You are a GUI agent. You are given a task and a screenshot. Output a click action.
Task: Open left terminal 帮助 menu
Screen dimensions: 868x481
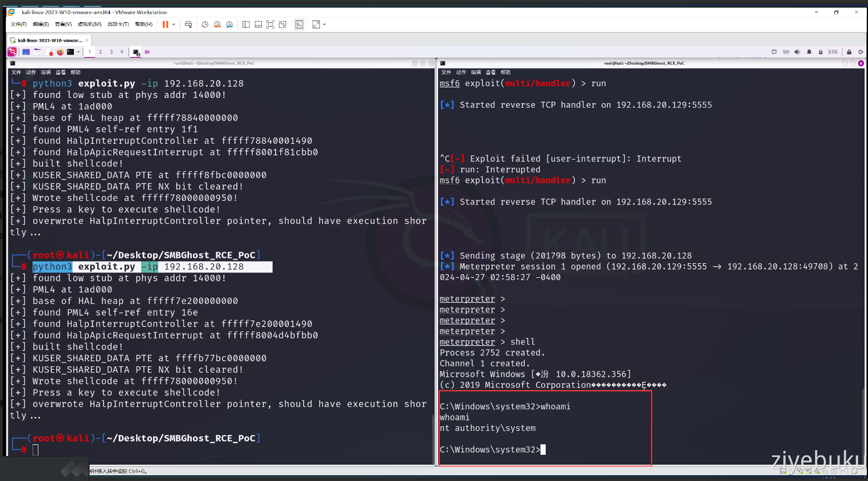click(76, 73)
